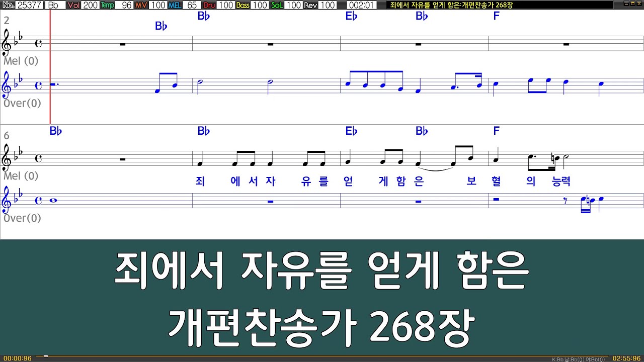Click the No. label in the top bar
Screen dimensions: 644x362
[8, 5]
